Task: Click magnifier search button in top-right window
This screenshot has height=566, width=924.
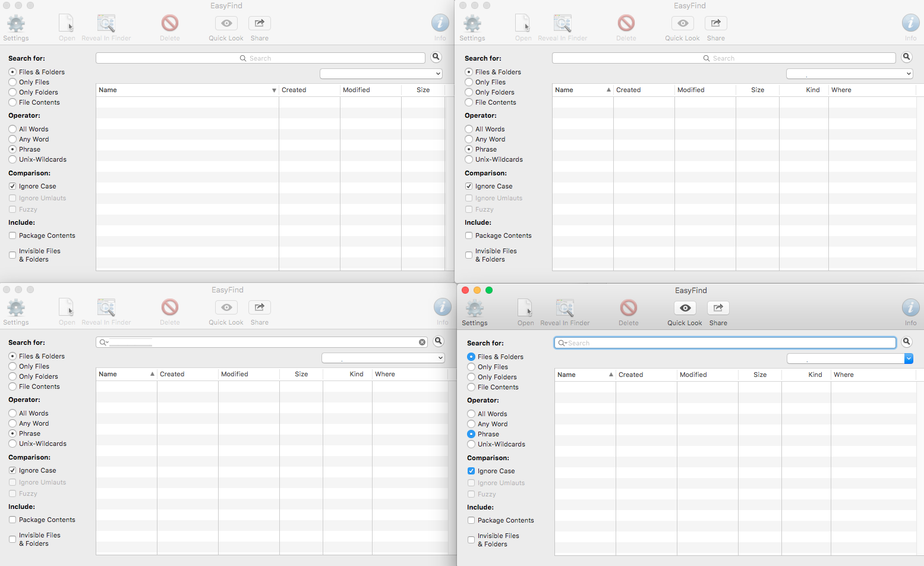Action: click(x=907, y=57)
